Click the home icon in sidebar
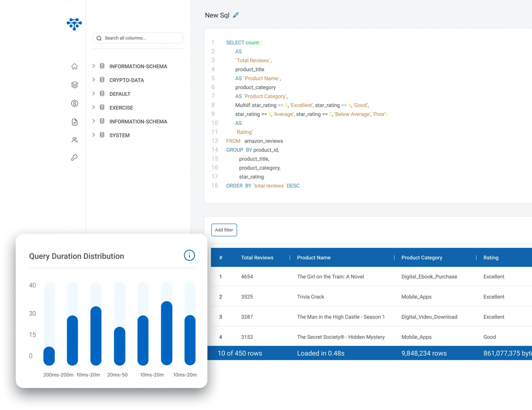This screenshot has height=410, width=532. click(75, 66)
